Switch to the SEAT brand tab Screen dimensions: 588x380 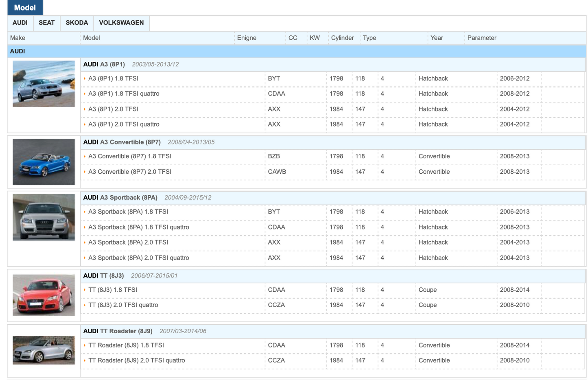(47, 23)
